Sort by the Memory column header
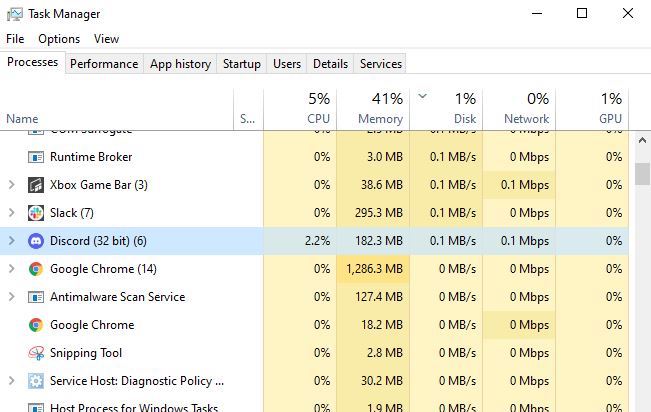 373,109
